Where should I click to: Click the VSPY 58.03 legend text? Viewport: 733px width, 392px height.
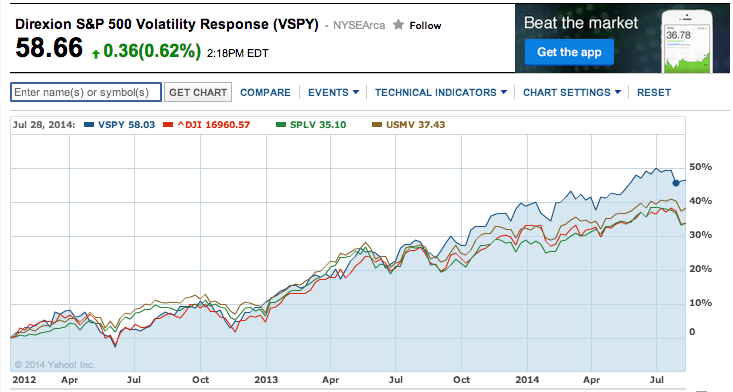[126, 125]
